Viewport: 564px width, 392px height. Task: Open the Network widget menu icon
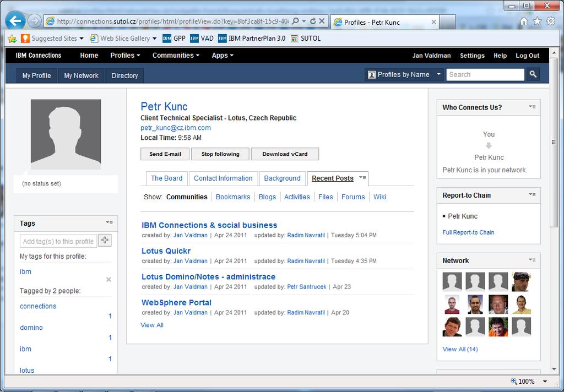tap(532, 260)
